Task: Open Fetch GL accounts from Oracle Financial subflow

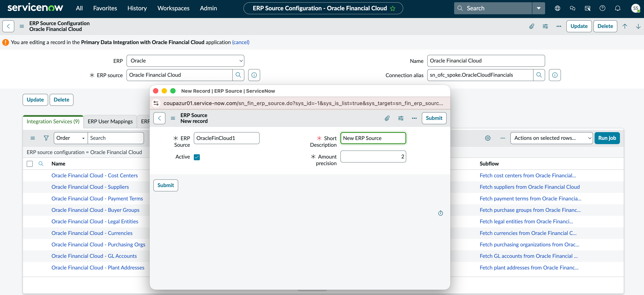Action: pos(529,256)
